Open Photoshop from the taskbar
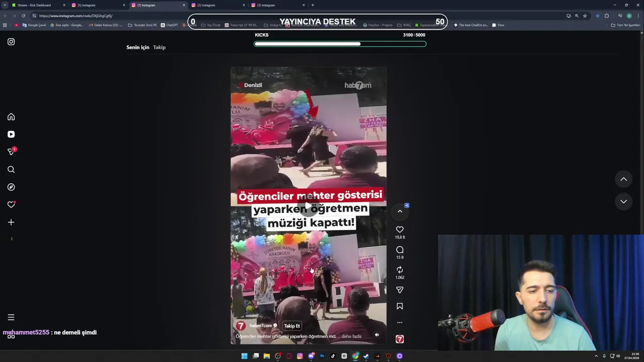 point(322,356)
